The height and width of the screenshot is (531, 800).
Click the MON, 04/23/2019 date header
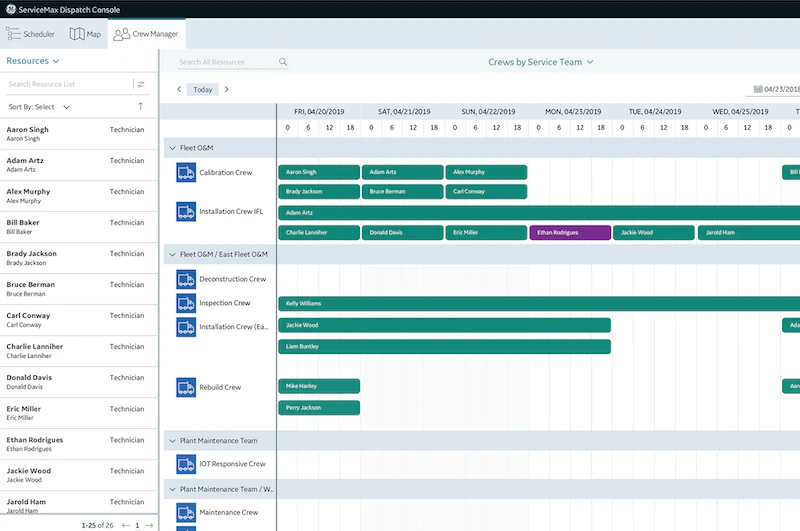pos(573,112)
